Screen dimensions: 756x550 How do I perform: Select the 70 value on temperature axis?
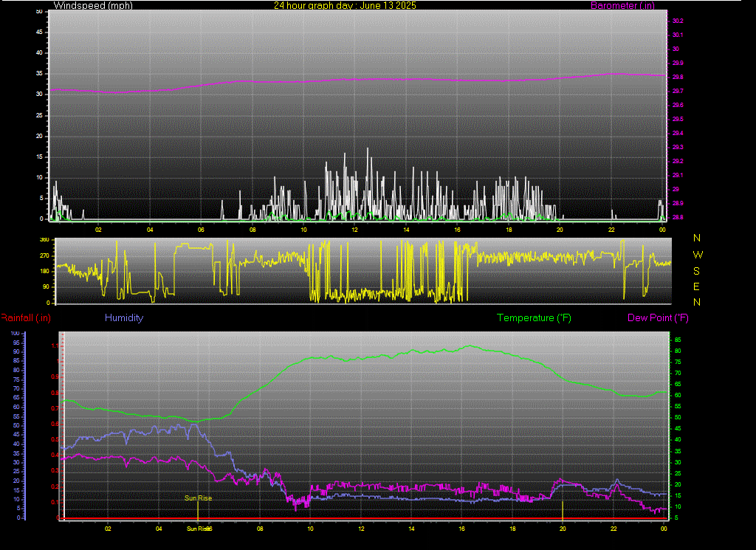678,373
